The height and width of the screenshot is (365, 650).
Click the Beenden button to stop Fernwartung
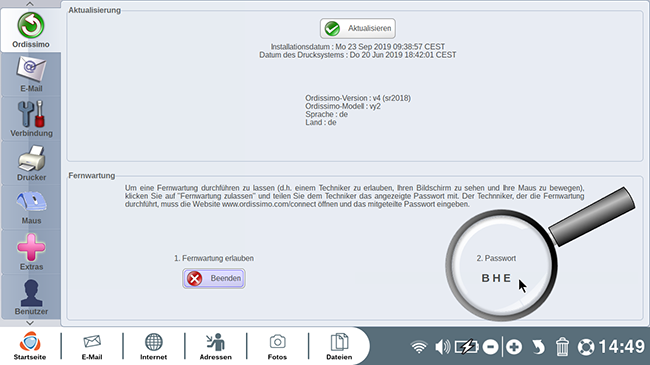click(213, 278)
